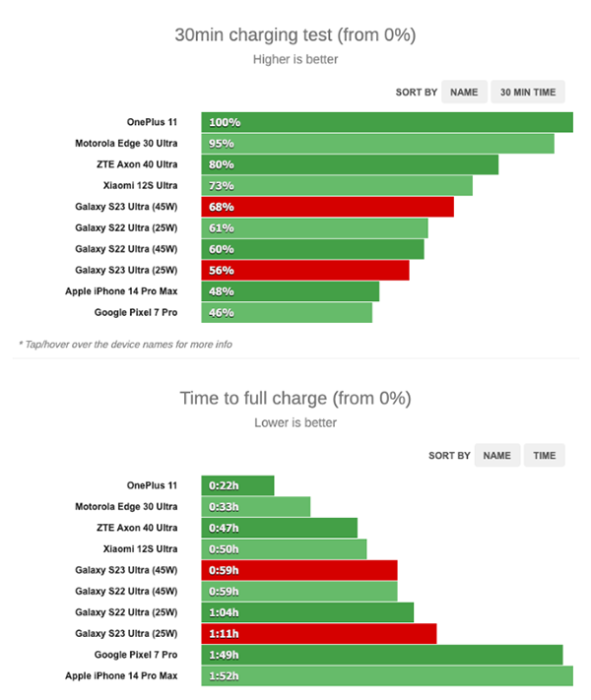Click the 0:22h OnePlus 11 bar
The image size is (591, 700).
point(237,485)
